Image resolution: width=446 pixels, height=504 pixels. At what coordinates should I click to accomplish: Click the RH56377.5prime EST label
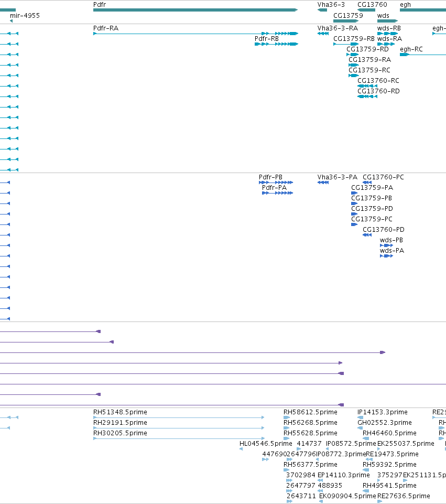(310, 465)
